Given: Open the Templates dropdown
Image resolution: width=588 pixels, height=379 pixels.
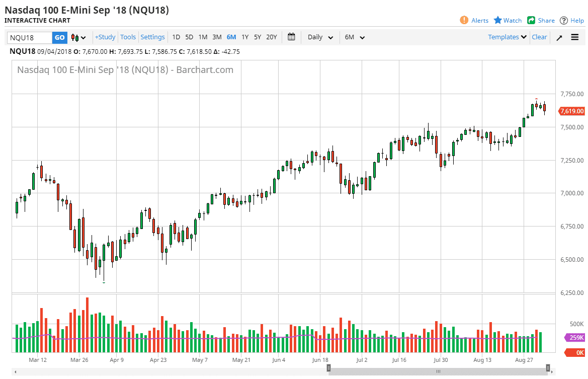Looking at the screenshot, I should coord(506,37).
